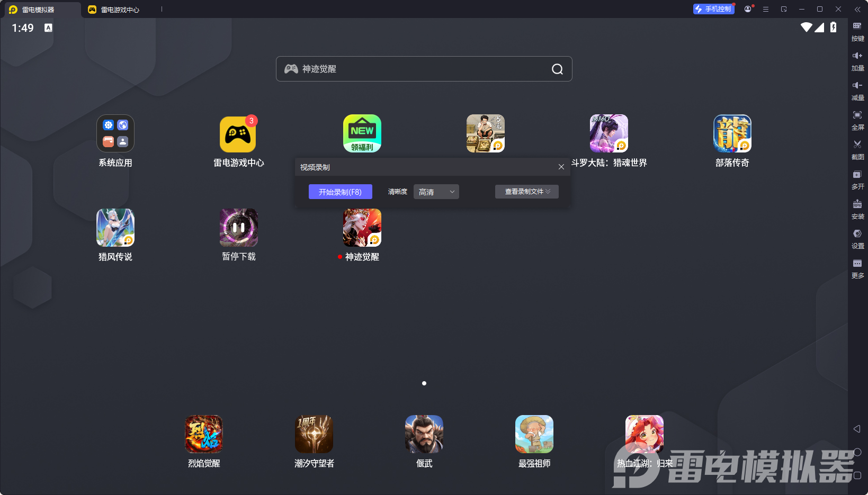Screen dimensions: 868x495
Task: Open the 猎风传说 game
Action: (115, 228)
